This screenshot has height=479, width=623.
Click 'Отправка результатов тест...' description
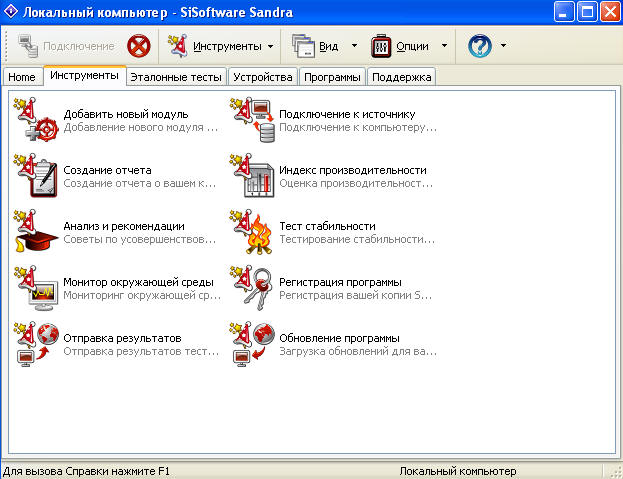click(x=141, y=352)
